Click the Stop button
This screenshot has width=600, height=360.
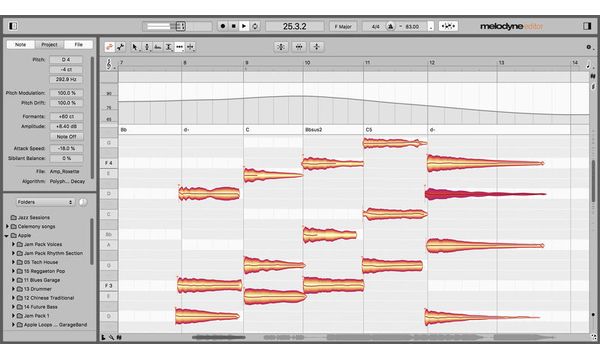coord(233,26)
